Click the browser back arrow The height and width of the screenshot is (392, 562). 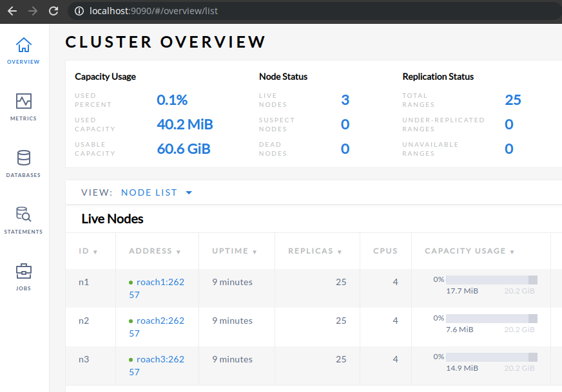12,11
